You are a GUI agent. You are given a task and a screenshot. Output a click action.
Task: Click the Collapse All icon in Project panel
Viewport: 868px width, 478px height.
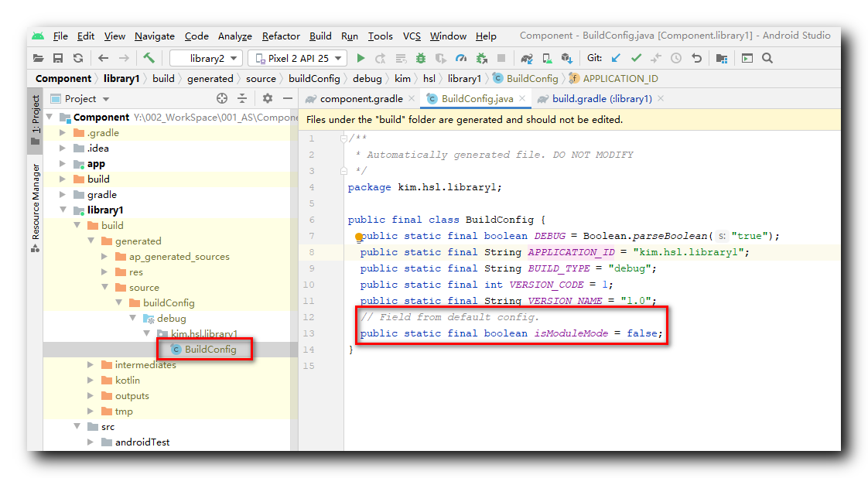click(242, 98)
